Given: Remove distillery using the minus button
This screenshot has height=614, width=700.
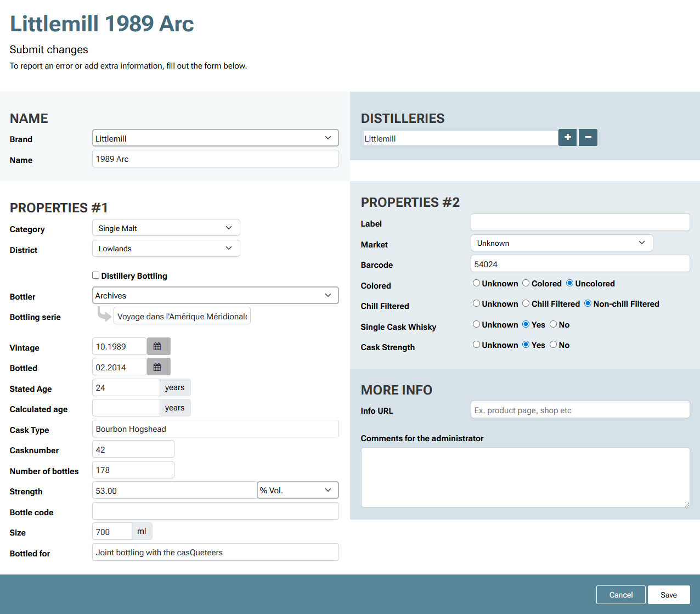Looking at the screenshot, I should click(588, 138).
